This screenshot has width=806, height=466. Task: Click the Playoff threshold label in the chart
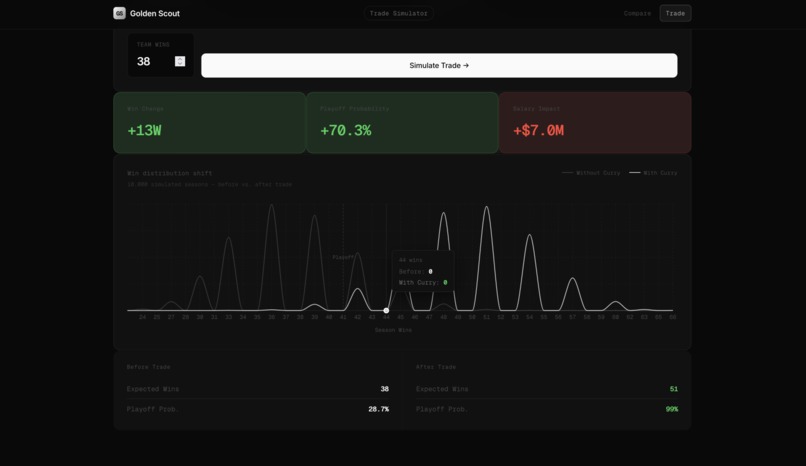pos(343,257)
